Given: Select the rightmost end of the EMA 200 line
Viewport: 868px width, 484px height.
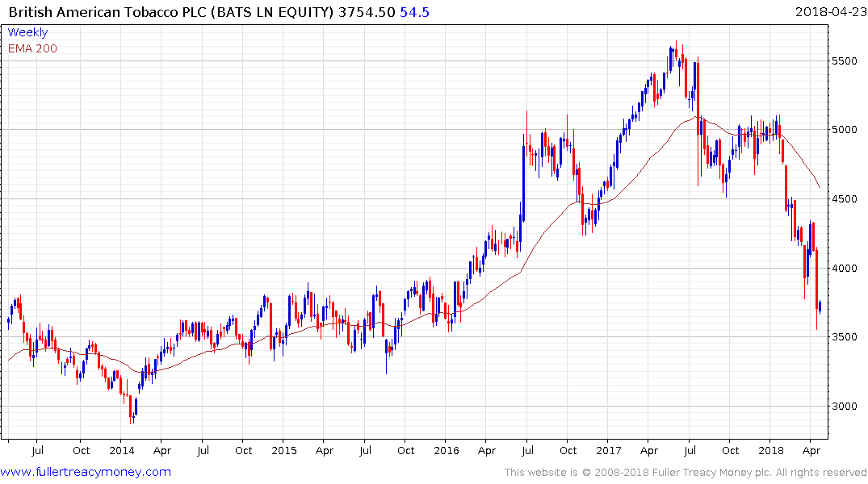Looking at the screenshot, I should pos(820,187).
